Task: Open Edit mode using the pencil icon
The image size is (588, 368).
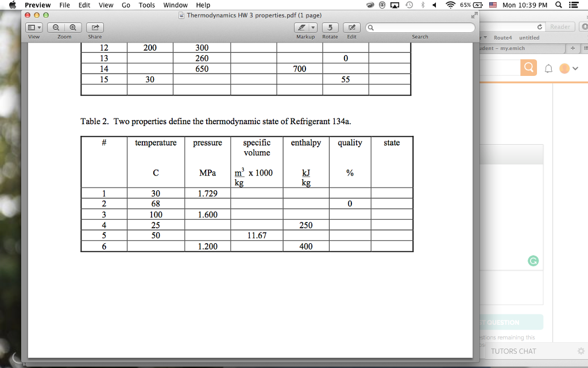Action: (351, 27)
